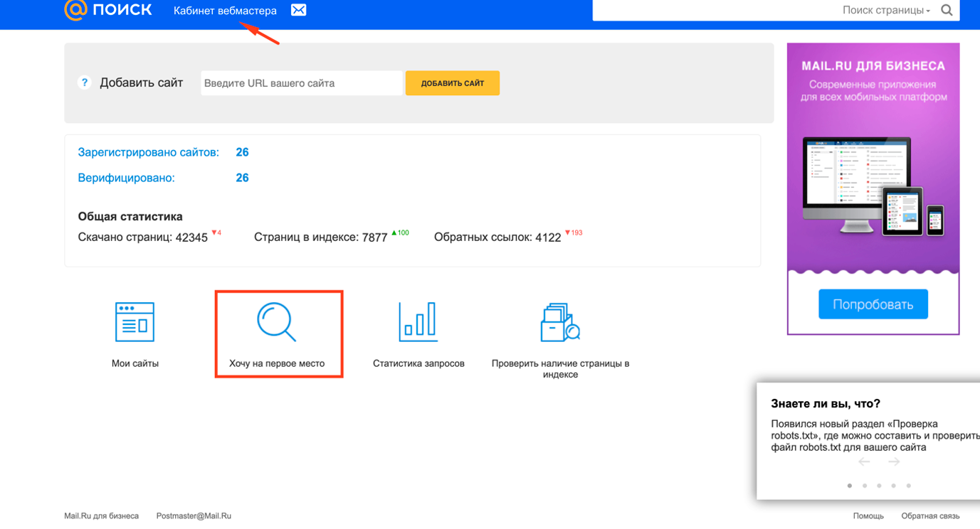This screenshot has width=980, height=529.
Task: Open Postmaster@Mail.Ru footer link
Action: pyautogui.click(x=194, y=516)
